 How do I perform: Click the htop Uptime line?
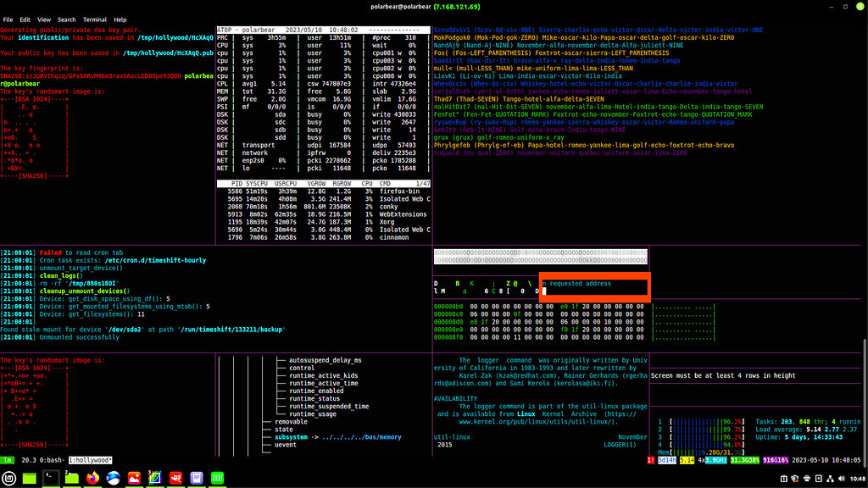pos(798,437)
